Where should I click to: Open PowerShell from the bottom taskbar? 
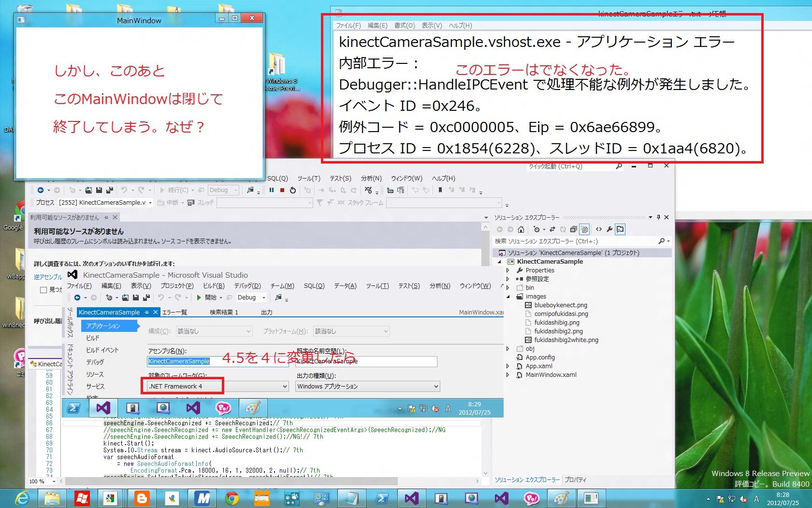click(x=381, y=498)
